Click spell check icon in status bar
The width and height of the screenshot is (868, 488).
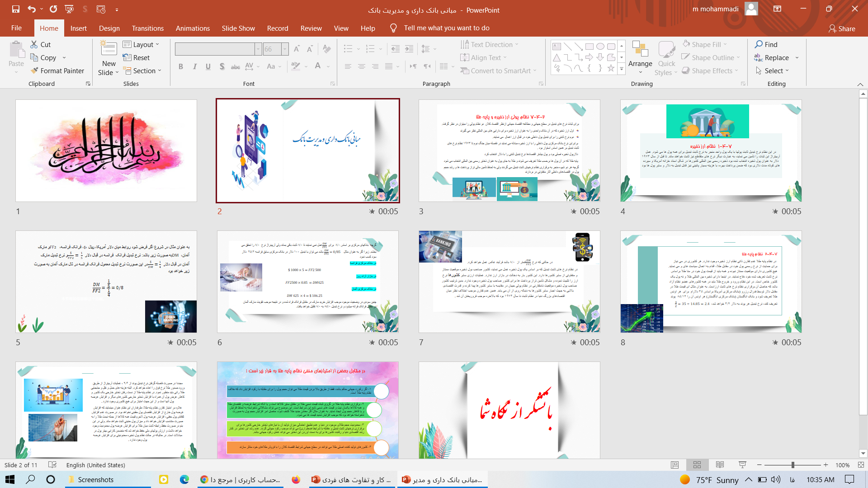click(x=52, y=465)
